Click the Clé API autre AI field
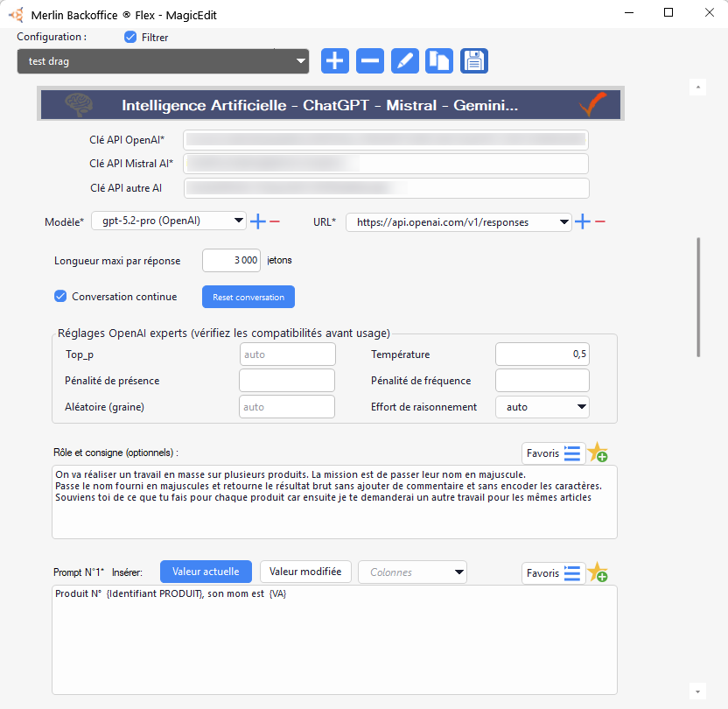 (386, 188)
